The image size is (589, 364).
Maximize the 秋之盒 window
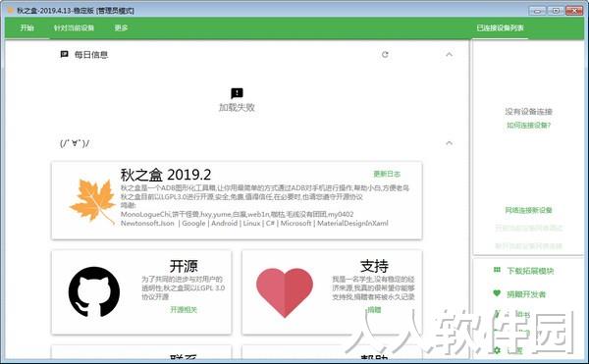click(x=556, y=11)
